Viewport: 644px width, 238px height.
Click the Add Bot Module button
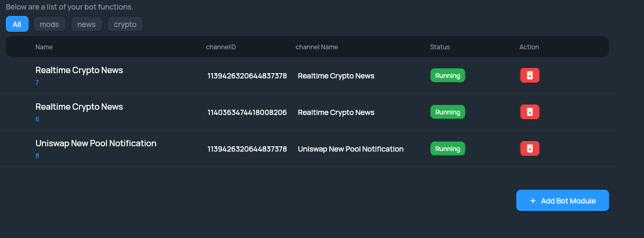pos(562,201)
